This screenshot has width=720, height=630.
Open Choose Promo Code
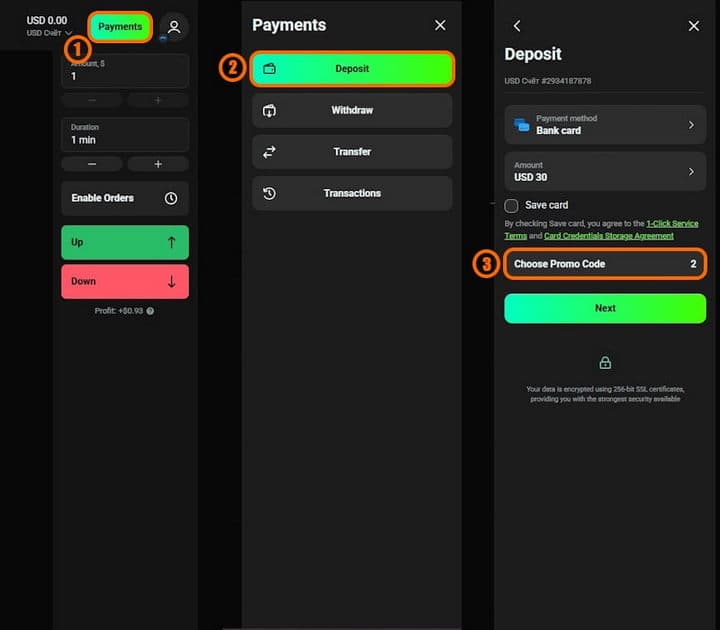tap(605, 264)
